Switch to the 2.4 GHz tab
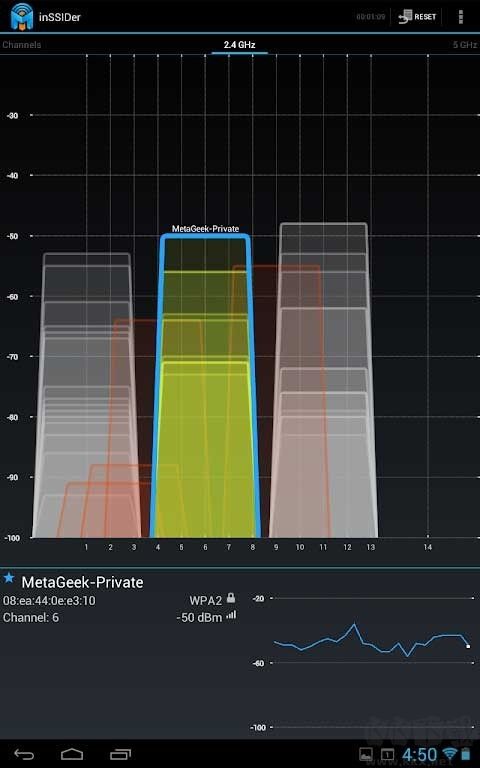The image size is (480, 768). [240, 45]
